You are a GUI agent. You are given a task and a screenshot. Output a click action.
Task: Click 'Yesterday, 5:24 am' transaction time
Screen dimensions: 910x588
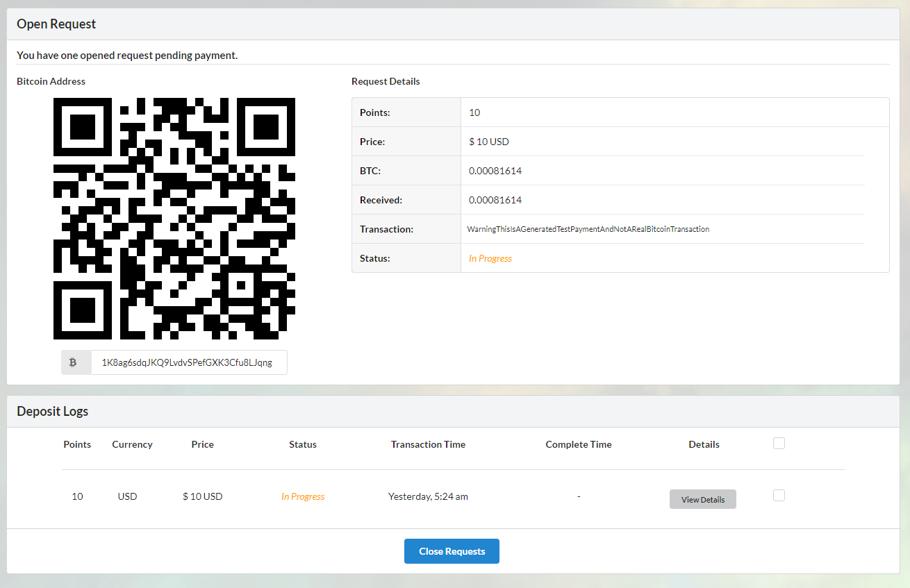click(428, 496)
